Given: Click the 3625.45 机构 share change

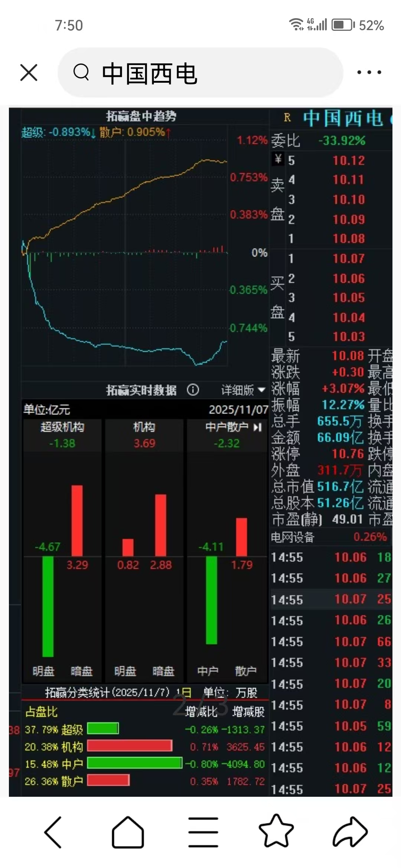Looking at the screenshot, I should [245, 746].
